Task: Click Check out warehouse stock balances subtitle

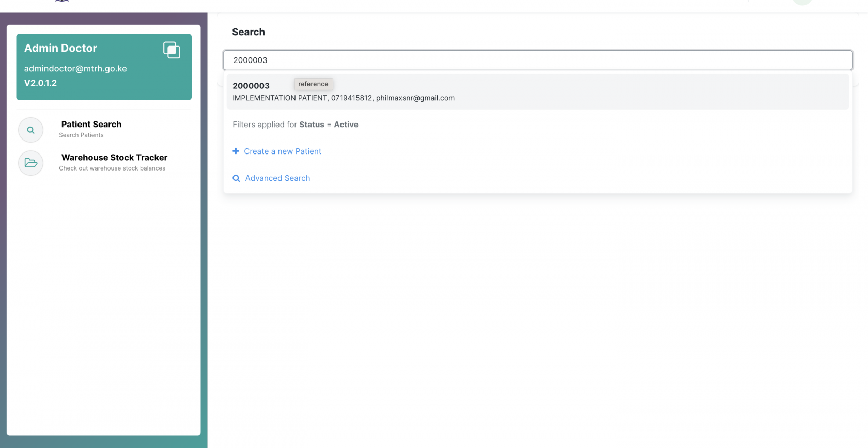Action: click(x=112, y=168)
